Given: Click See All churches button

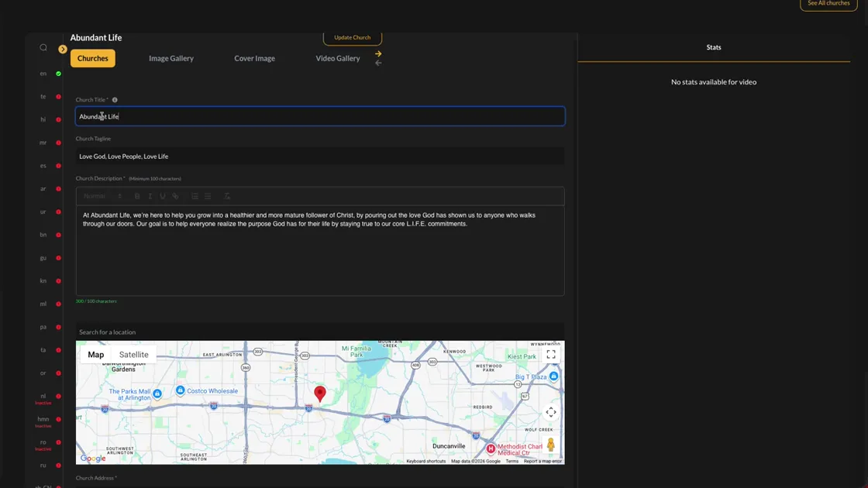Looking at the screenshot, I should 828,3.
